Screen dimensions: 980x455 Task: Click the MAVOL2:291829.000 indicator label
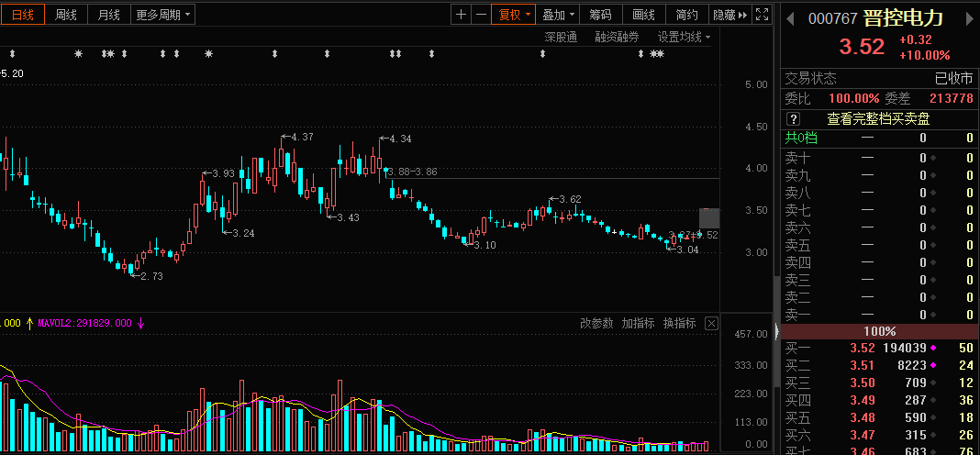click(85, 323)
